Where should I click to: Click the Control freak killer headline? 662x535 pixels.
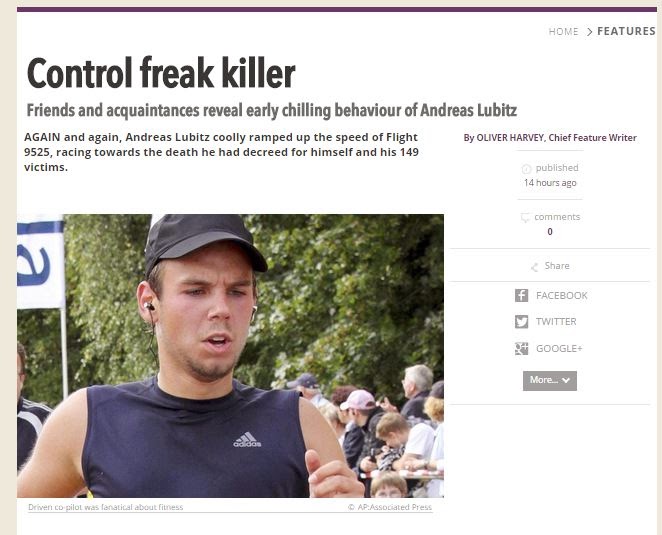pyautogui.click(x=161, y=73)
